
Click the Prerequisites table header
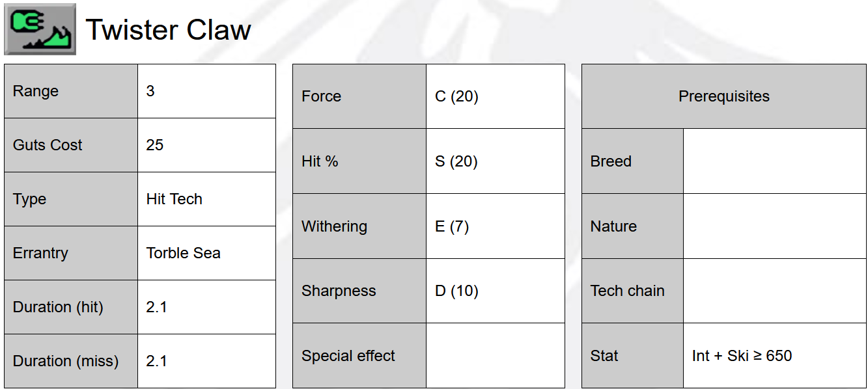[x=723, y=96]
